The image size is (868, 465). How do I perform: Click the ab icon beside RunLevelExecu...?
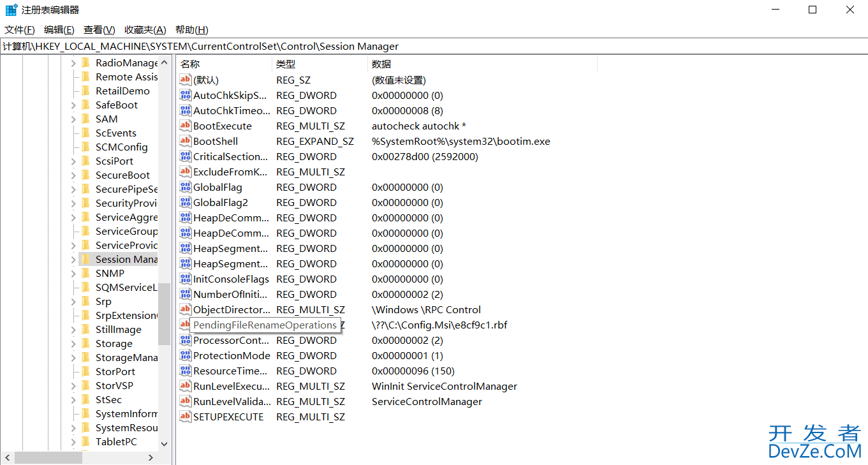(x=186, y=386)
